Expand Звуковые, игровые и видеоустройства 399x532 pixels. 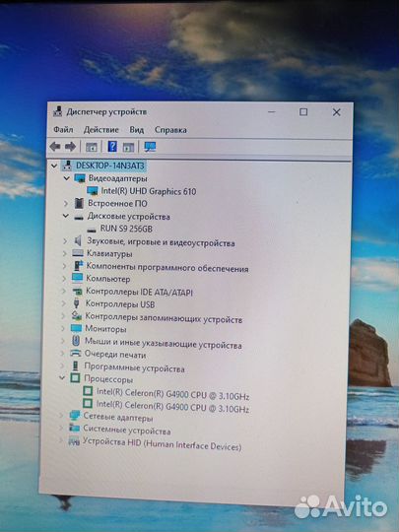65,241
